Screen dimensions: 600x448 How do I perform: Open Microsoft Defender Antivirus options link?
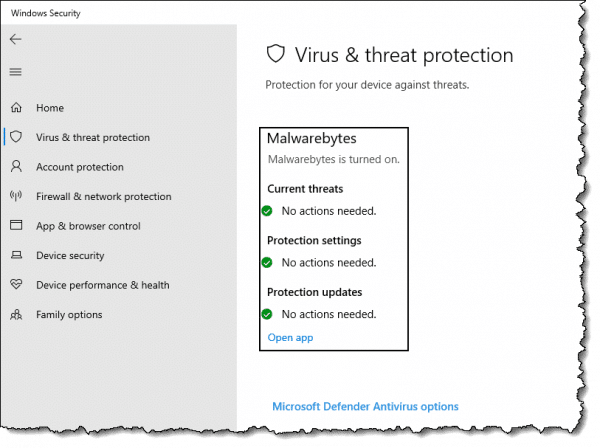coord(365,406)
